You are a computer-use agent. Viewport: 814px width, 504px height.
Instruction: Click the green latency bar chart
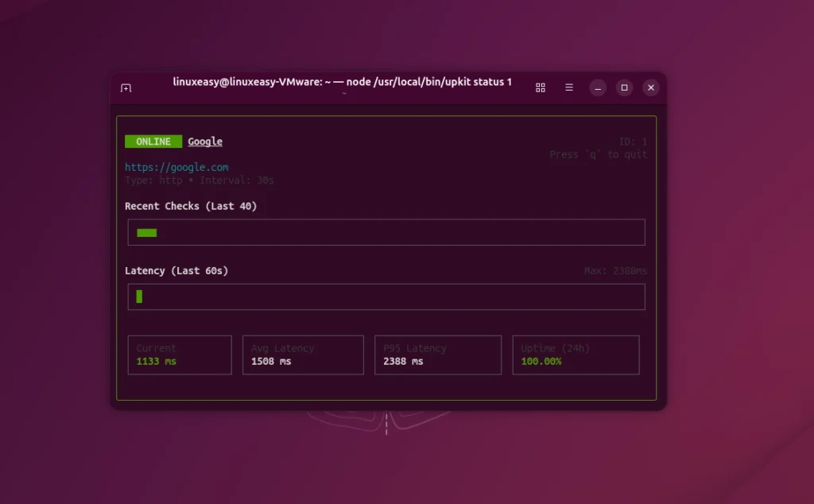pyautogui.click(x=138, y=297)
